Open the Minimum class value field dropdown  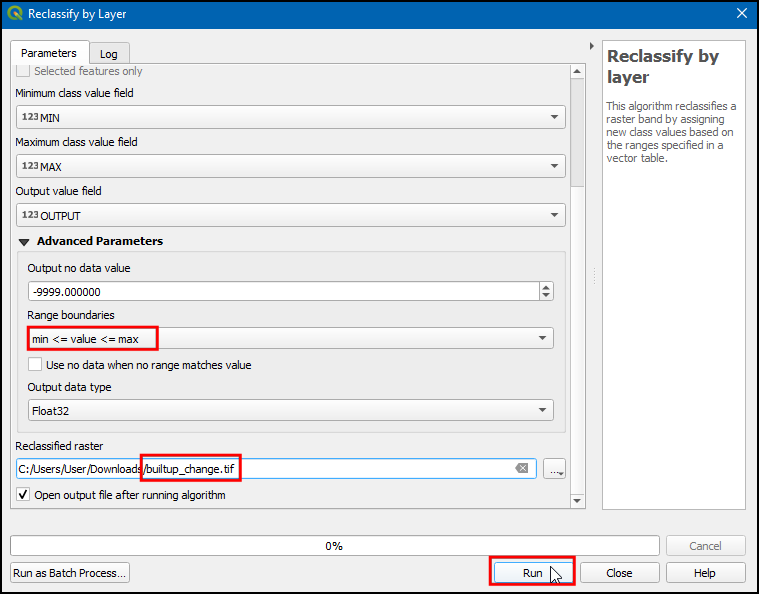coord(290,117)
